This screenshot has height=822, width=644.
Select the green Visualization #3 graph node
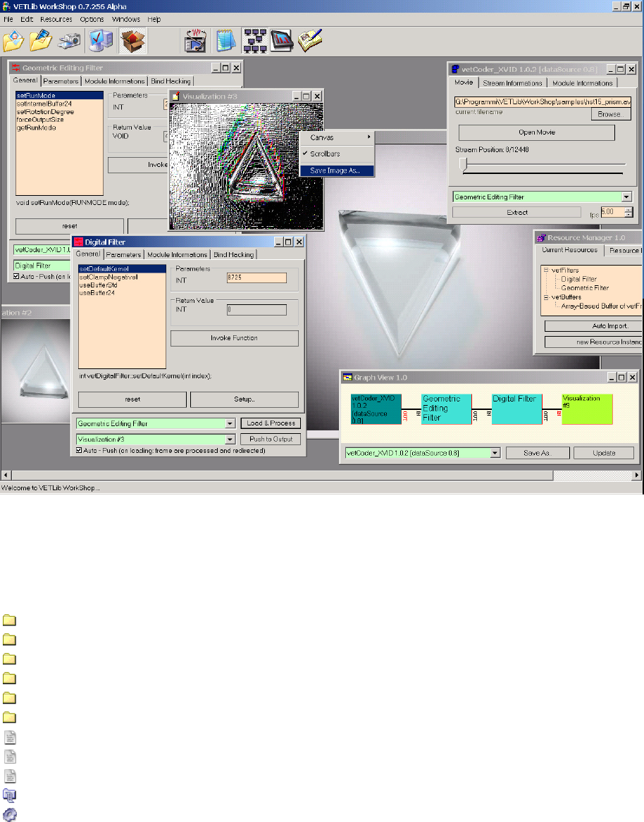tap(587, 409)
